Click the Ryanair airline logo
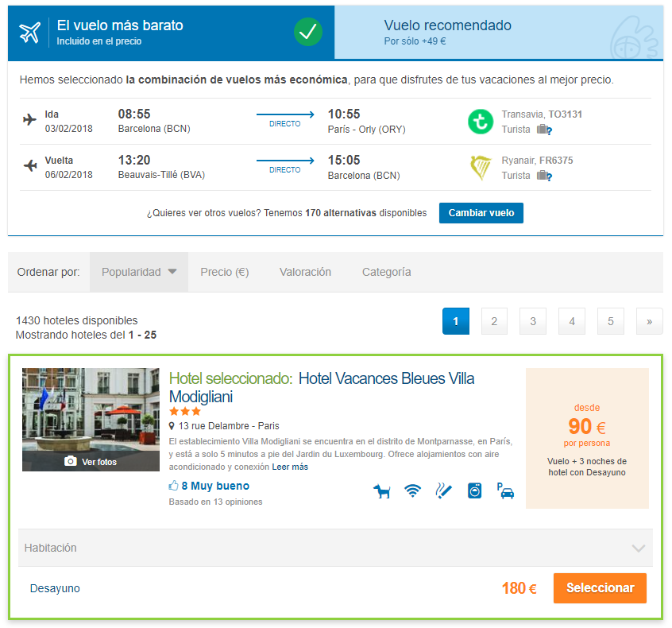Viewport: 672px width, 628px height. point(480,168)
